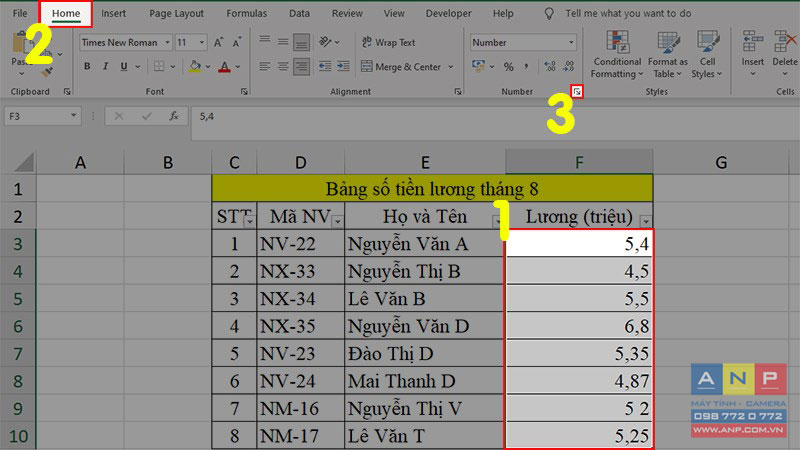Open the font name dropdown Times New Roman

point(167,42)
